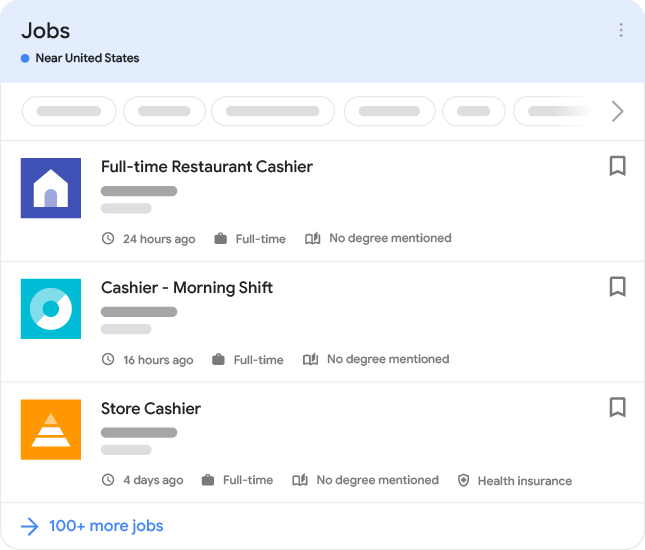Click the teal circle company logo
Viewport: 645px width, 550px height.
click(51, 309)
